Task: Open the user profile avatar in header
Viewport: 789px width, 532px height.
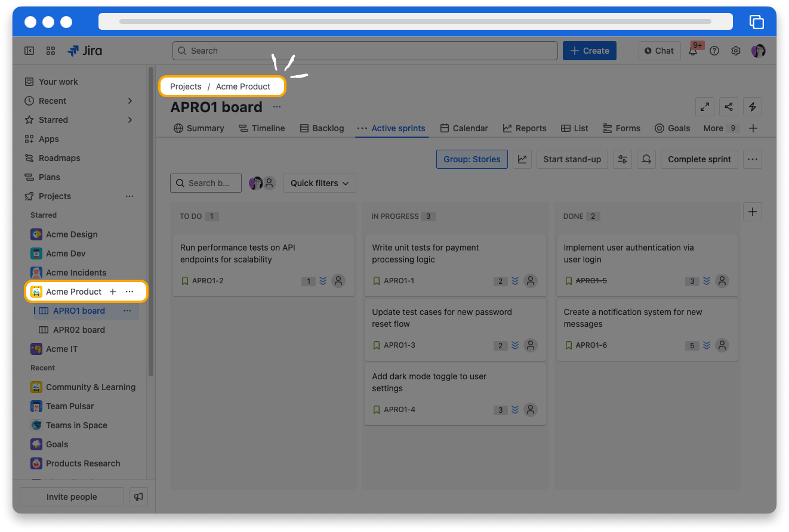Action: click(x=759, y=51)
